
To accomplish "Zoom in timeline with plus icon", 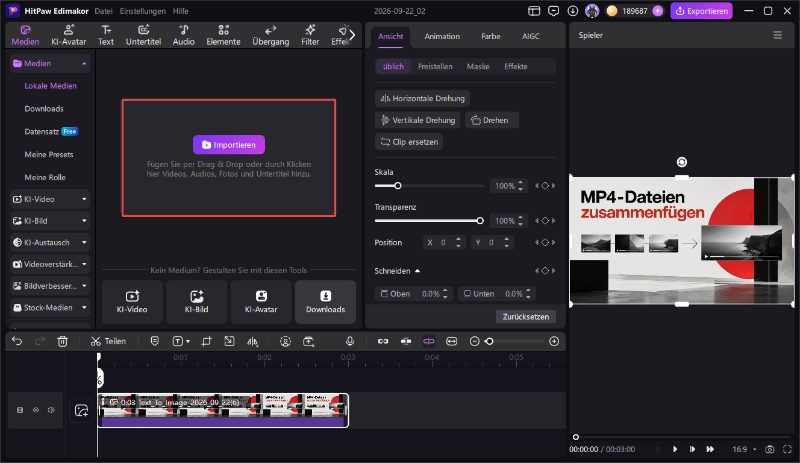I will tap(554, 341).
